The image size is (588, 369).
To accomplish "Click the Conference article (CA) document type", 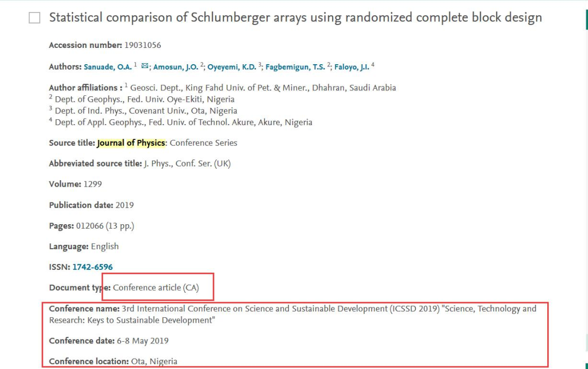I will 156,287.
